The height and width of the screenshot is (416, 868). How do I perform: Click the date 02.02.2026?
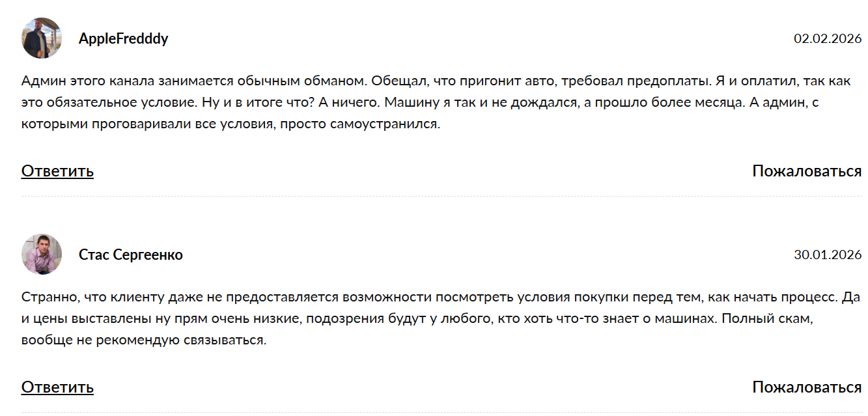coord(827,38)
